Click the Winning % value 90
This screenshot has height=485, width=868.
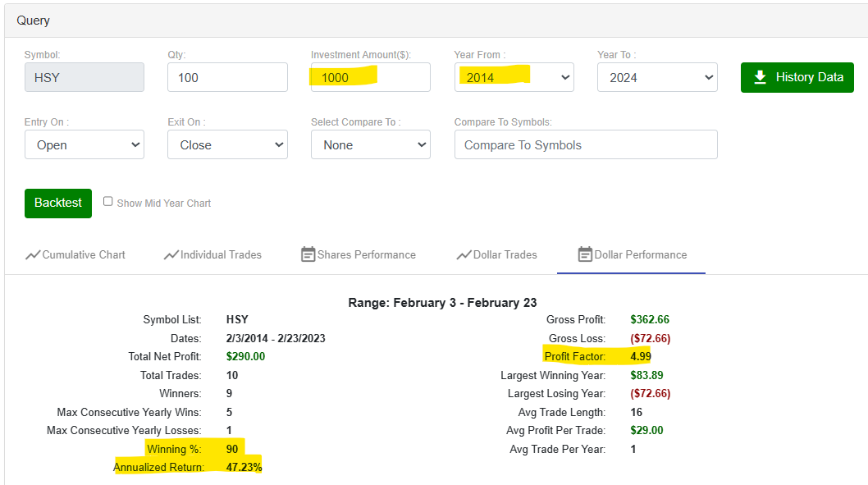pos(232,449)
